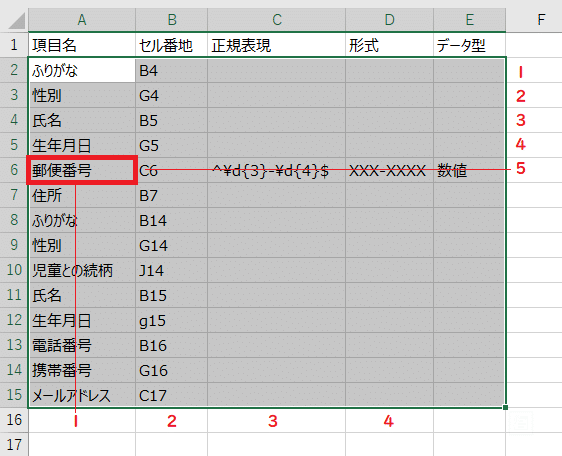Select 氏名 cell in row 11
The image size is (562, 456).
pyautogui.click(x=82, y=295)
